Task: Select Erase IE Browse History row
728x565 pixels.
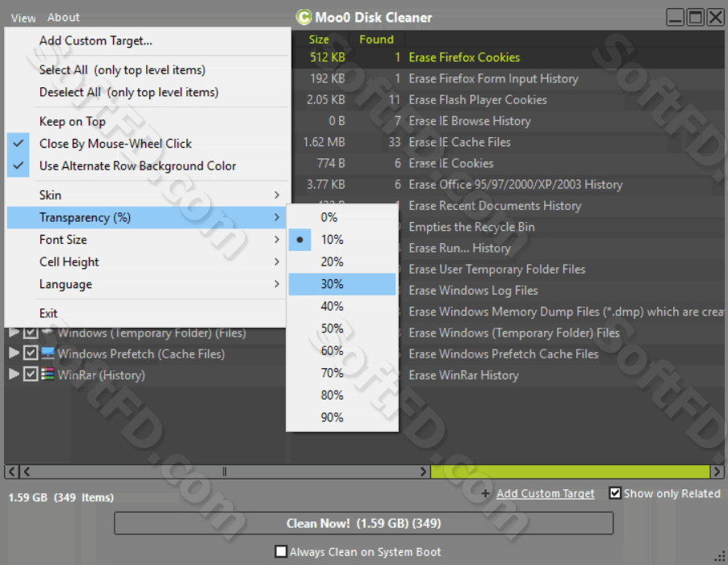Action: point(508,121)
